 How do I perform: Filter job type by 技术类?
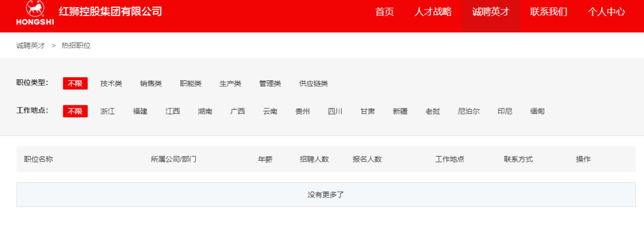(112, 83)
